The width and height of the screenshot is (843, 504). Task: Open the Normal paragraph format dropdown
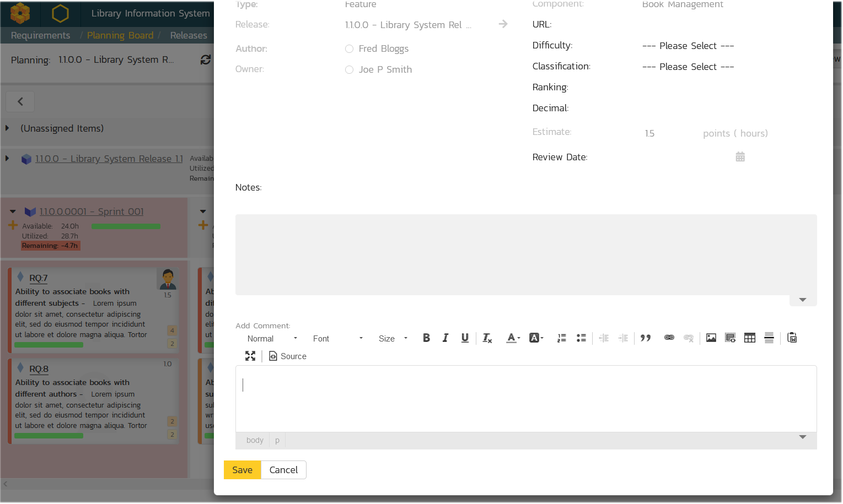(272, 339)
